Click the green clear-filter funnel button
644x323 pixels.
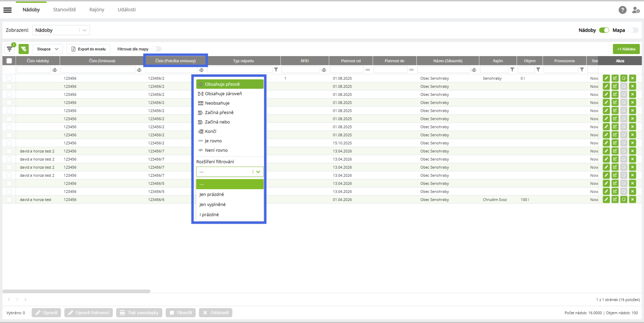click(24, 49)
